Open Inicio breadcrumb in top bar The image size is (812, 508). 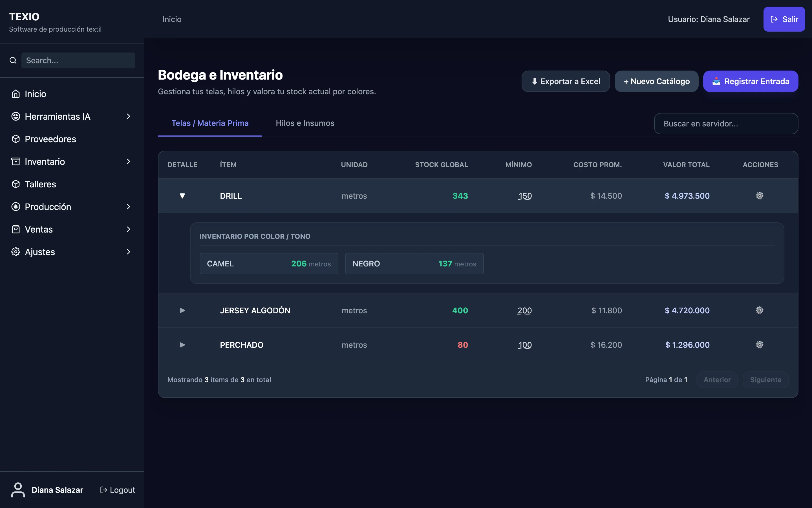172,19
